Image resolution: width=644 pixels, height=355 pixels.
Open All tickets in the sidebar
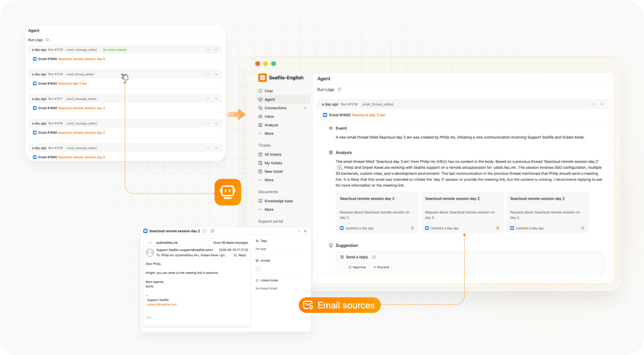click(x=273, y=154)
